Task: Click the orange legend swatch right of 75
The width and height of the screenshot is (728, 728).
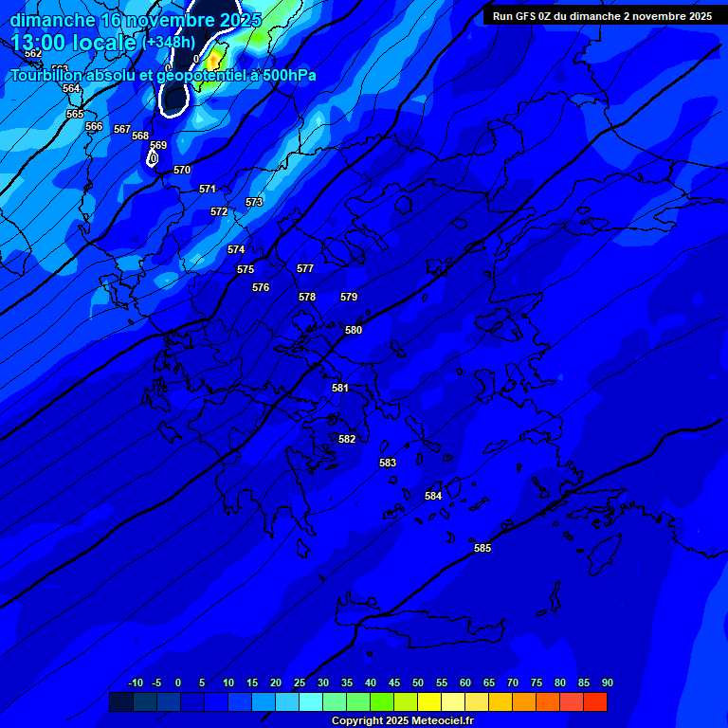Action: coord(548,702)
